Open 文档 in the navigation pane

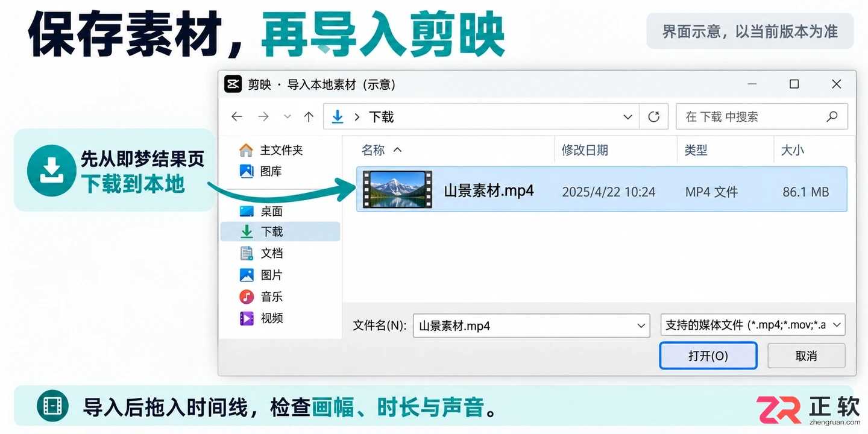coord(262,253)
